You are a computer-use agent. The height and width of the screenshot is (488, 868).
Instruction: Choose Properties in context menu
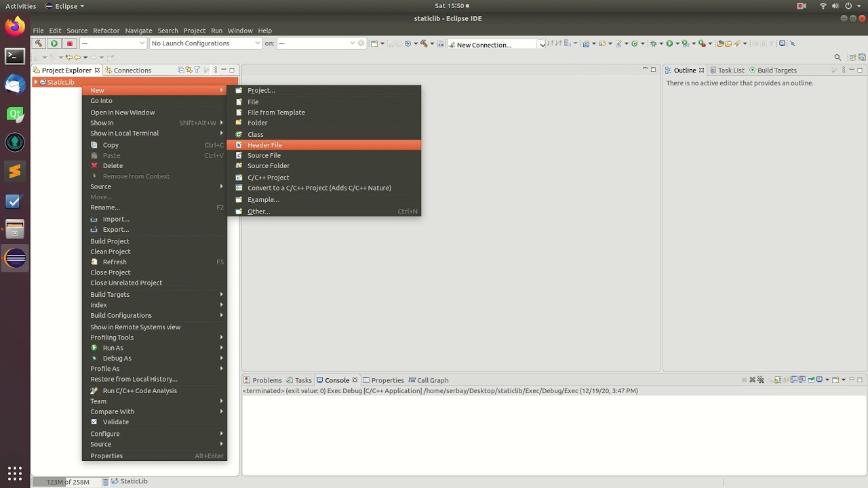155,455
